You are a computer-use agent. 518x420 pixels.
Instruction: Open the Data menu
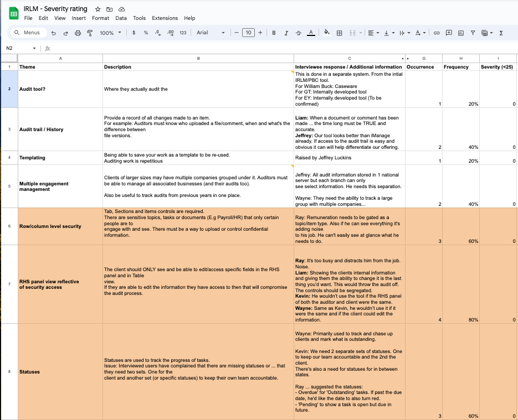pyautogui.click(x=121, y=18)
